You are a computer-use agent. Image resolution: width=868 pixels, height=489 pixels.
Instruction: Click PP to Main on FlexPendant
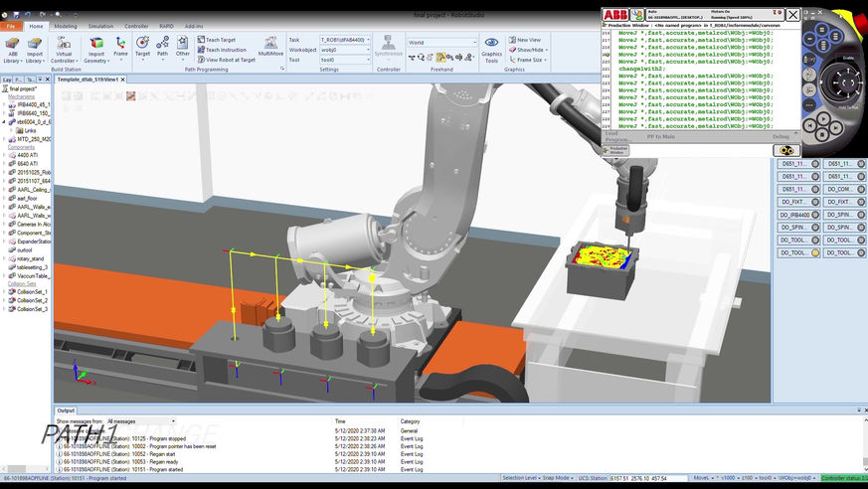(661, 136)
